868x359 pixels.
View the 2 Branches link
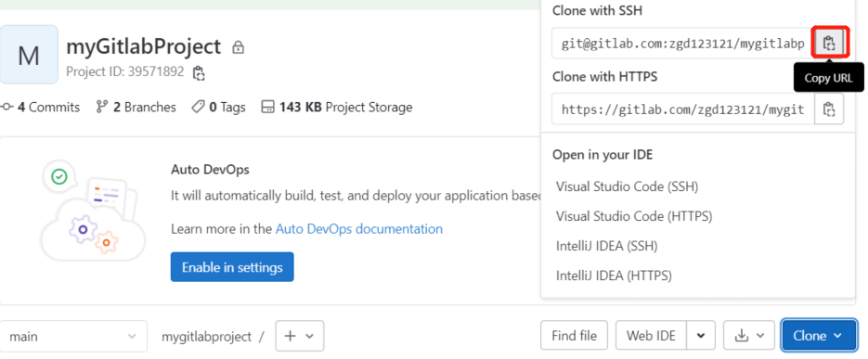pos(136,107)
